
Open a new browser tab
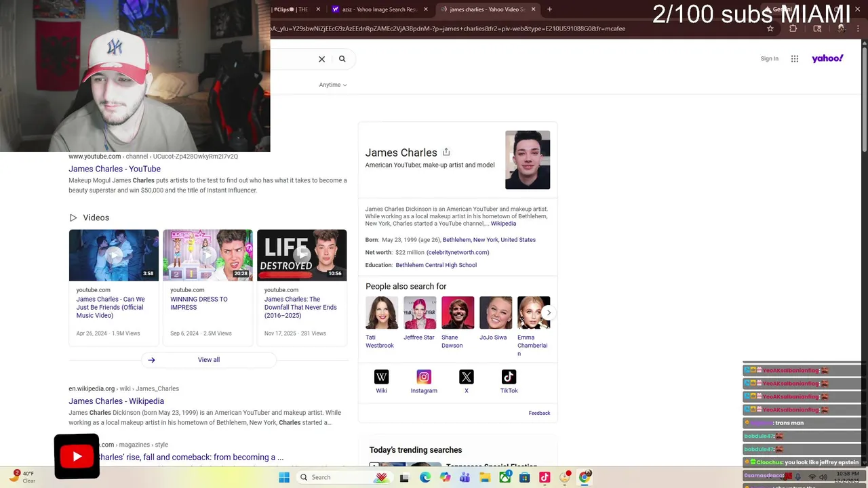(x=549, y=9)
